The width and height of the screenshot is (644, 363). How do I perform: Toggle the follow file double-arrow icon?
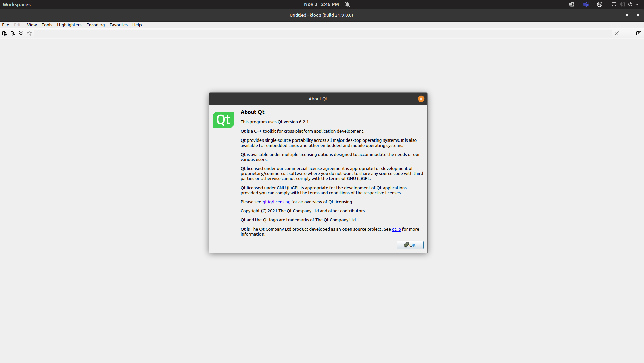pyautogui.click(x=21, y=33)
